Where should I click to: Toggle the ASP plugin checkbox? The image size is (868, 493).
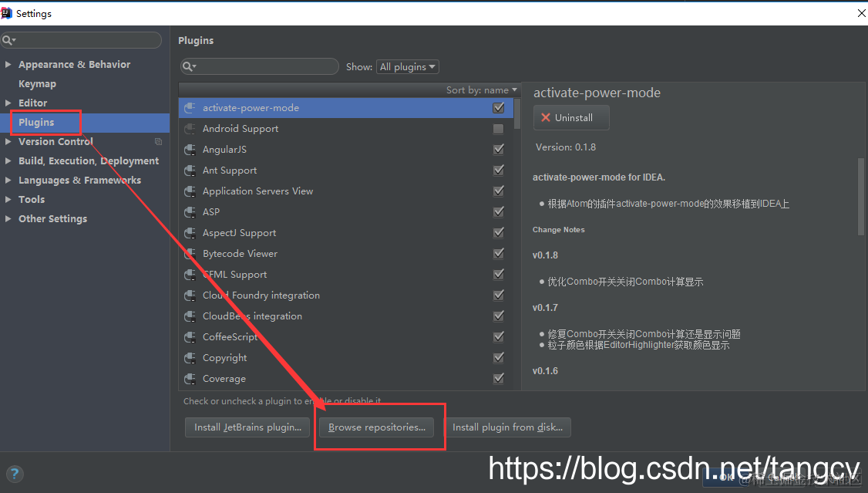498,212
